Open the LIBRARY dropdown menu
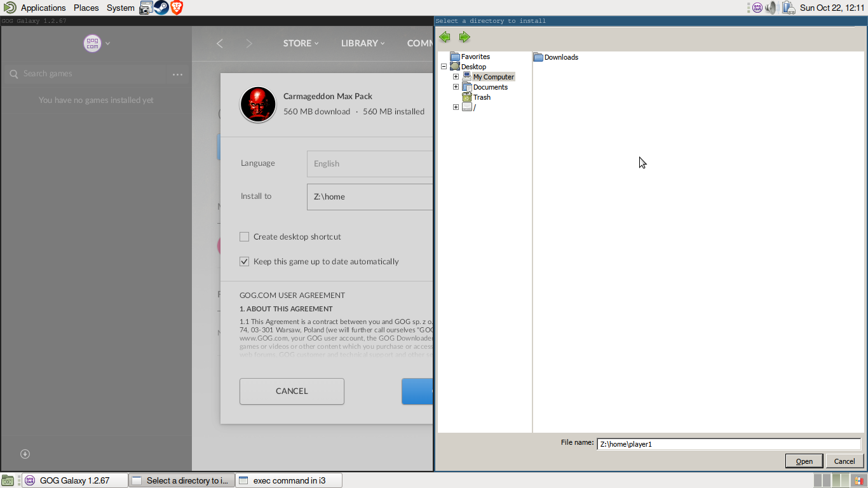Viewport: 868px width, 488px height. point(363,43)
